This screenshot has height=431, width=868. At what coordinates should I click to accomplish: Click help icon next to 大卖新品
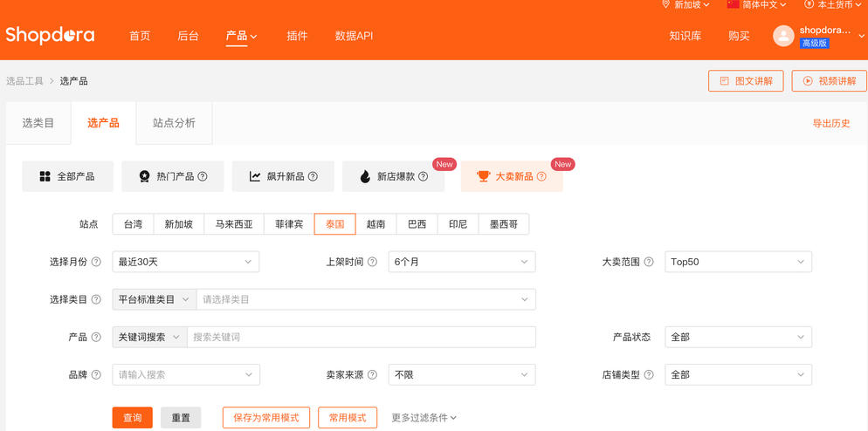click(541, 176)
